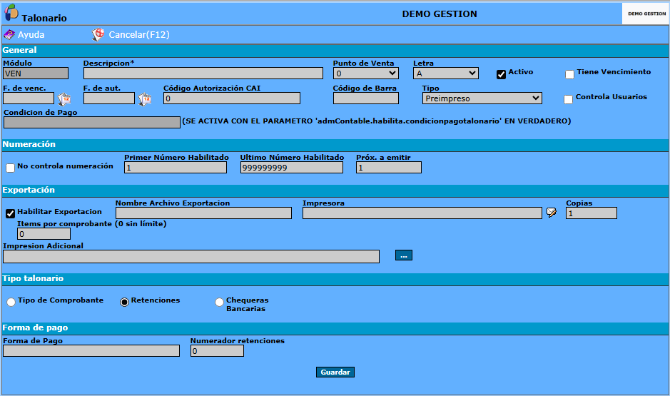Check No controla numeración
The width and height of the screenshot is (670, 396).
point(10,168)
